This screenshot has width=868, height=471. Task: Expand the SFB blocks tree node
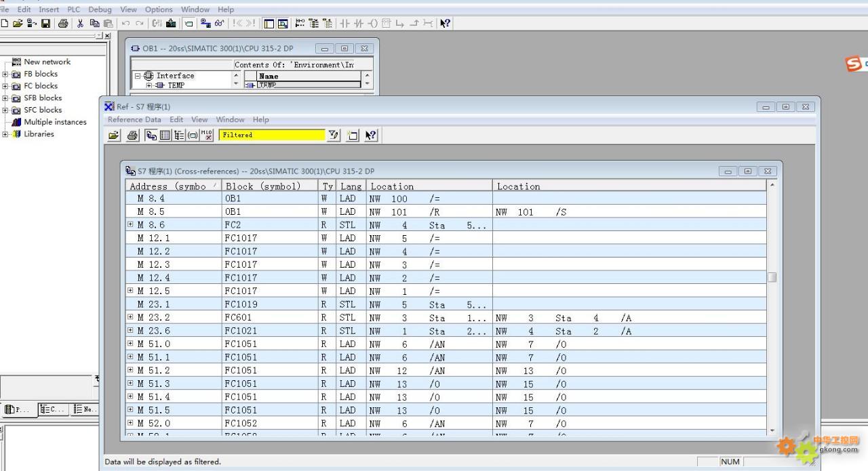(5, 98)
